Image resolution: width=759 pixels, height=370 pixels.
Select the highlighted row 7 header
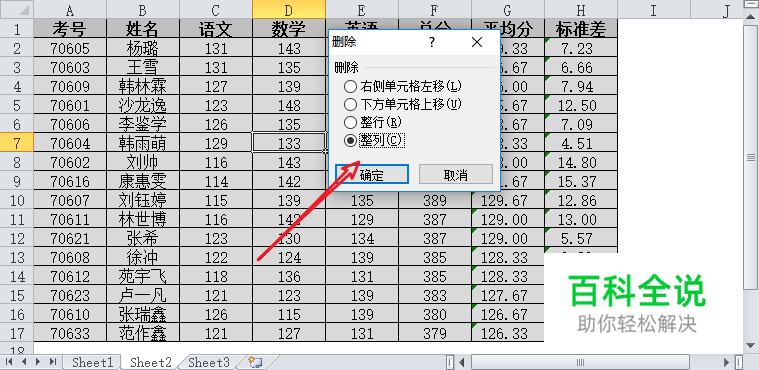click(x=16, y=143)
